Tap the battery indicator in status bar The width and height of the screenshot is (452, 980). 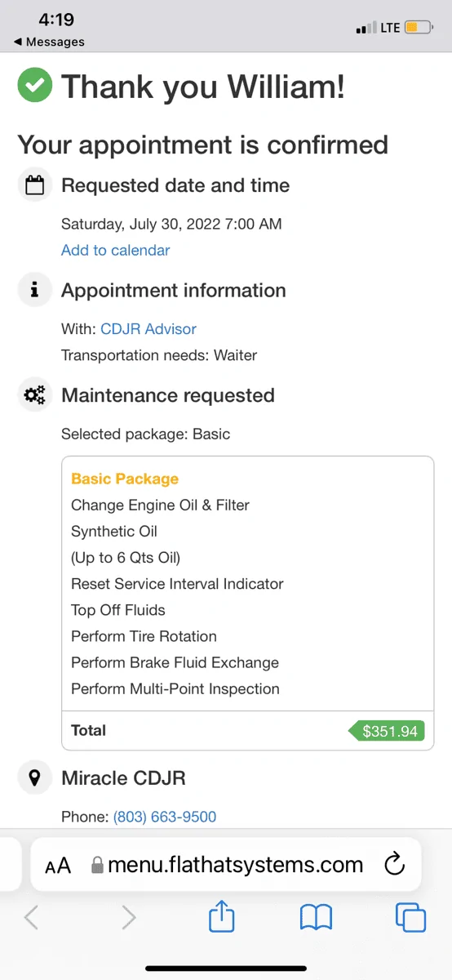point(419,28)
